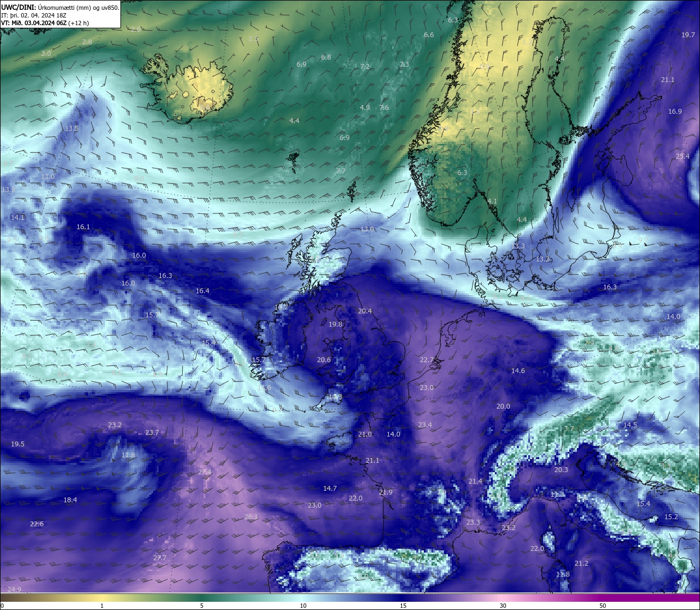Click the map value 10.7 near Northern Ireland

pyautogui.click(x=281, y=307)
